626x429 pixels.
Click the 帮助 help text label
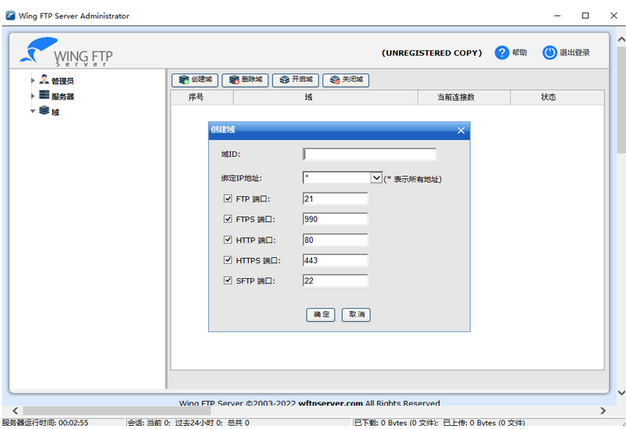[x=519, y=53]
